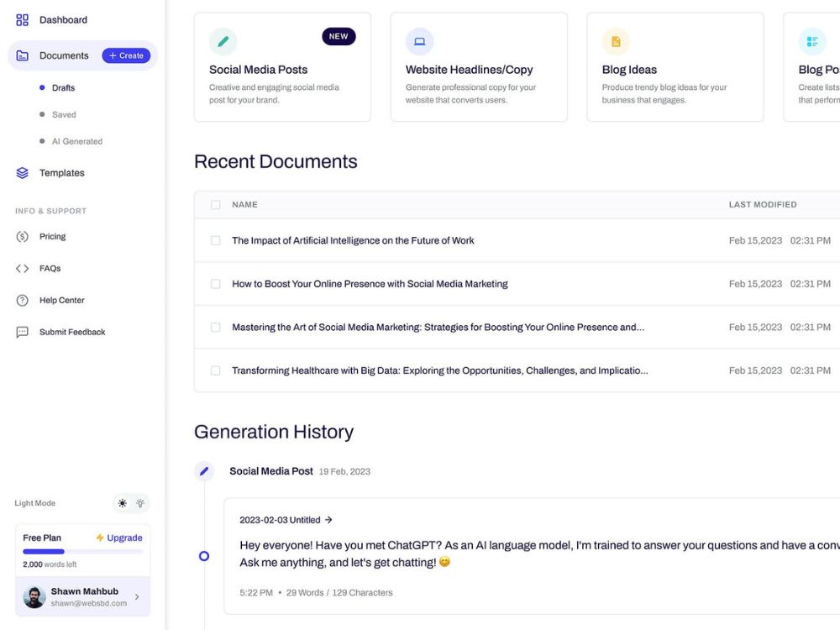Open the Documents menu item

tap(64, 55)
